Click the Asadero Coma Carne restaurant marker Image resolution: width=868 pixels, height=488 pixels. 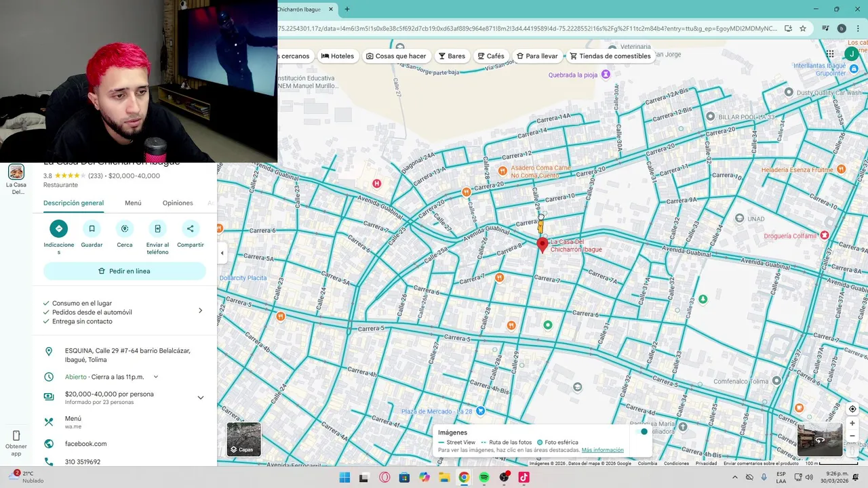click(502, 171)
